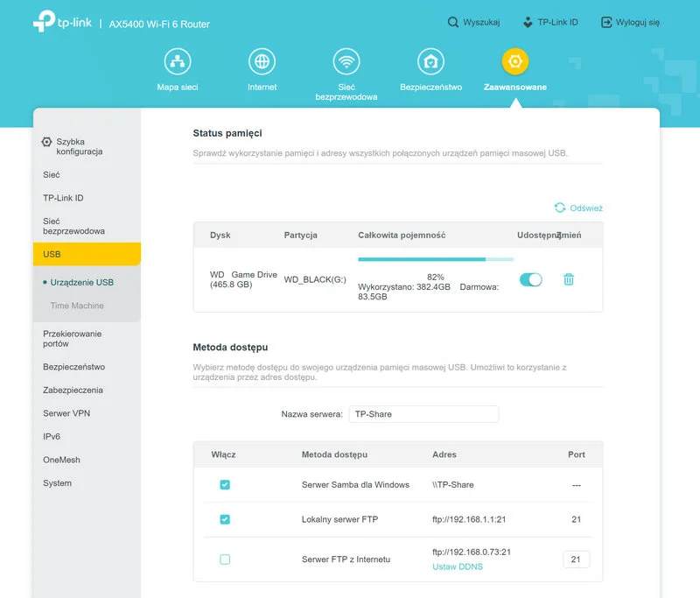The image size is (700, 598).
Task: Uncheck Lokalny serwer FTP checkbox
Action: (x=225, y=519)
